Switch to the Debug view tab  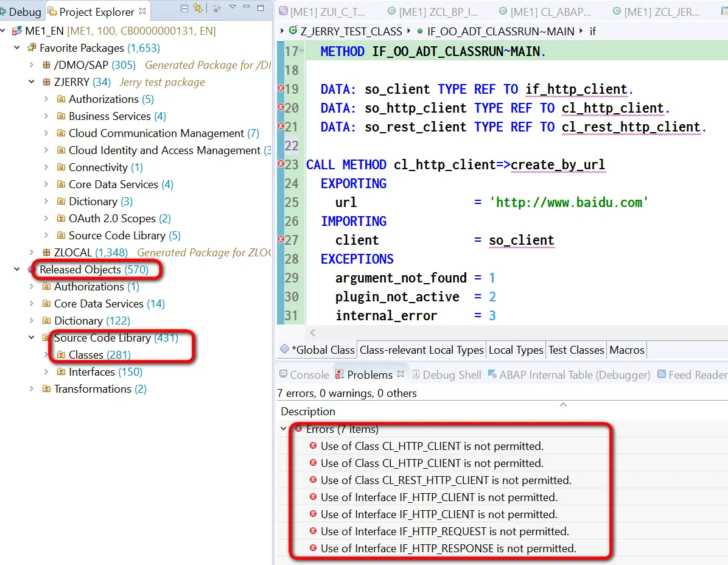point(21,12)
